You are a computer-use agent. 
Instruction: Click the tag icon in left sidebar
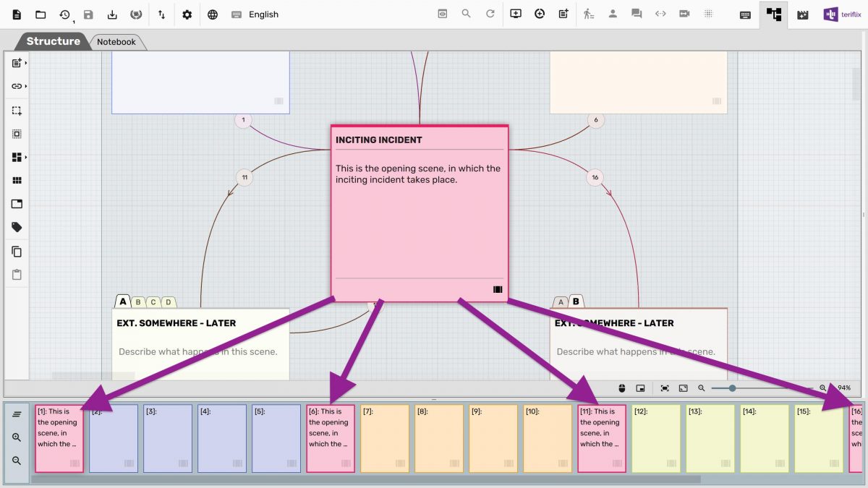click(17, 228)
